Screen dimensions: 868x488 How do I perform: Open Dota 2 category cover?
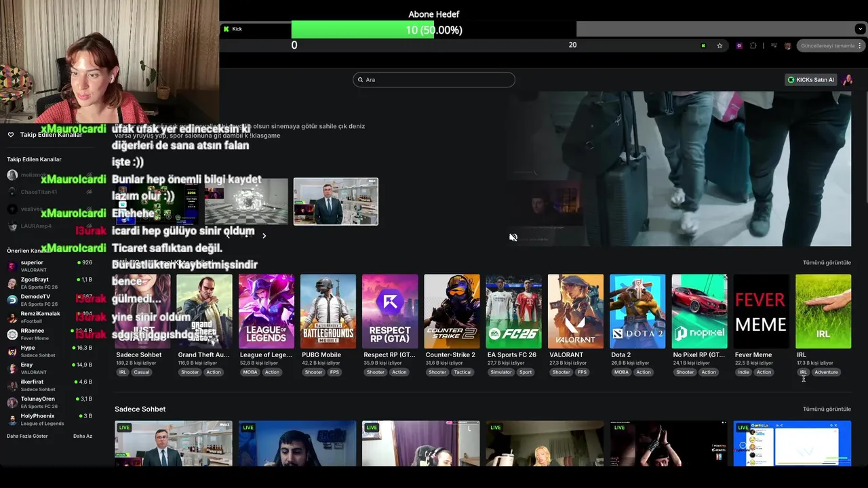[637, 311]
